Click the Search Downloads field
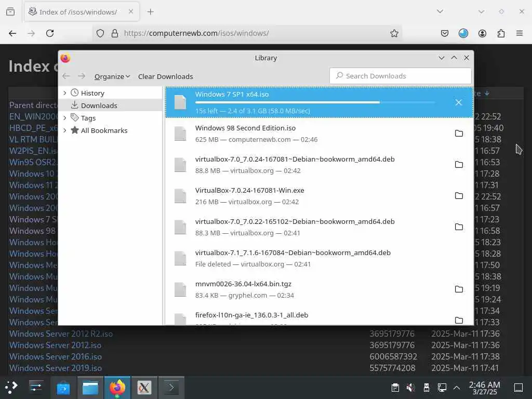The height and width of the screenshot is (399, 532). click(x=401, y=76)
